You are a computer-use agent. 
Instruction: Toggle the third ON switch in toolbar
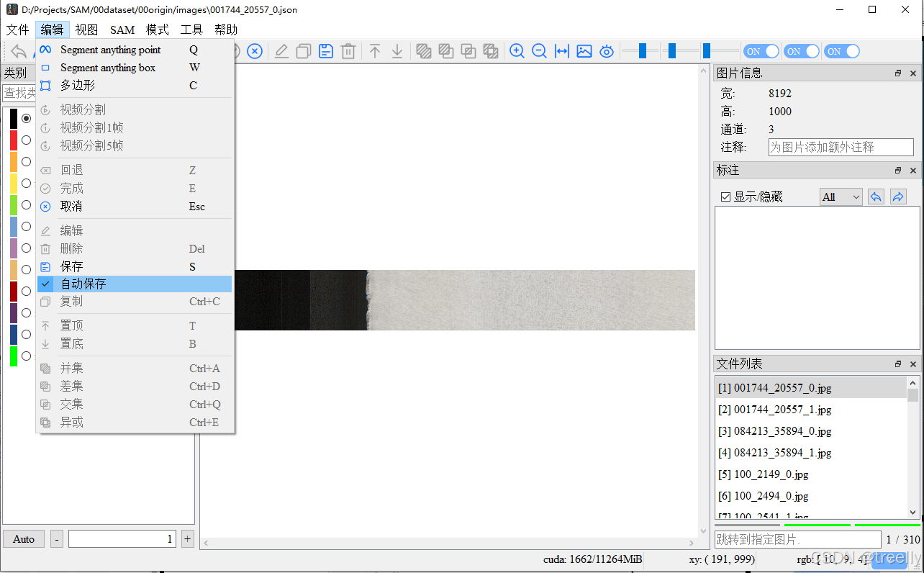(842, 51)
